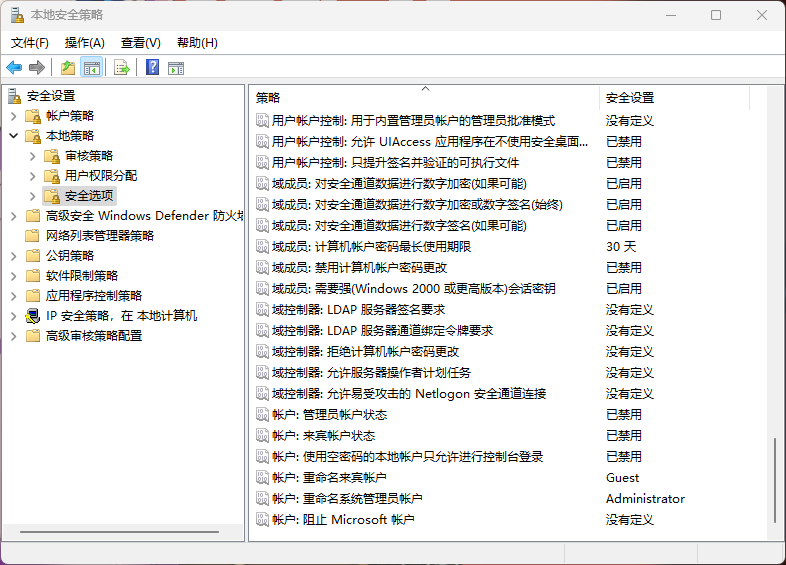The image size is (786, 565).
Task: Click the policy icon beside 域控制器: 拒绝计算机帐户密码更改
Action: click(x=262, y=351)
